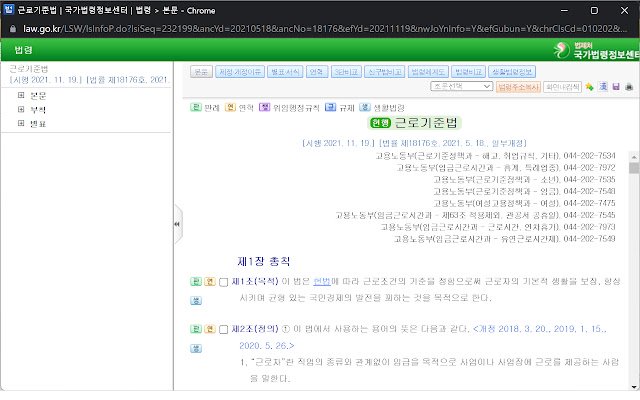Open the 신구법비교 tab

tap(385, 72)
